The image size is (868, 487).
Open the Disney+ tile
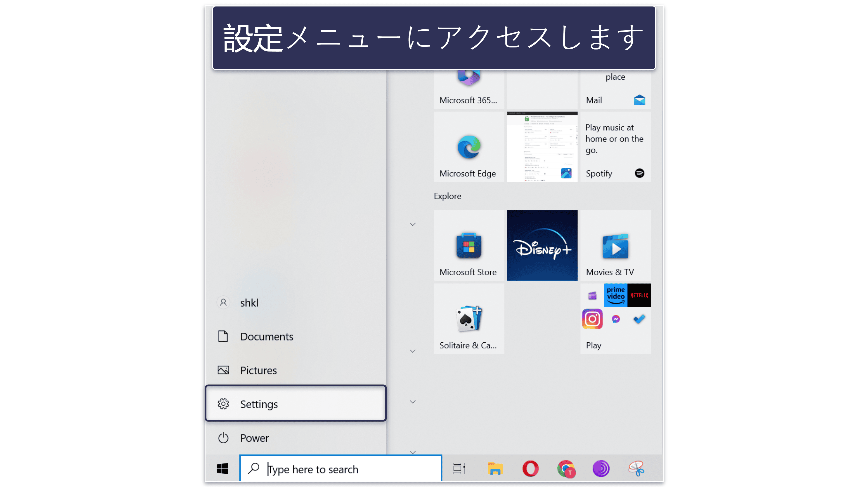point(542,245)
